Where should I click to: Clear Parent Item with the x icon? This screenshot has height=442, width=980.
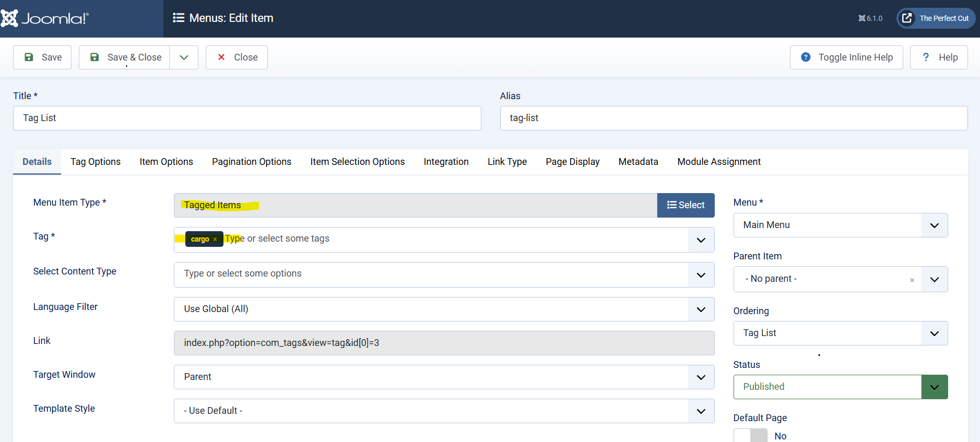click(x=912, y=280)
